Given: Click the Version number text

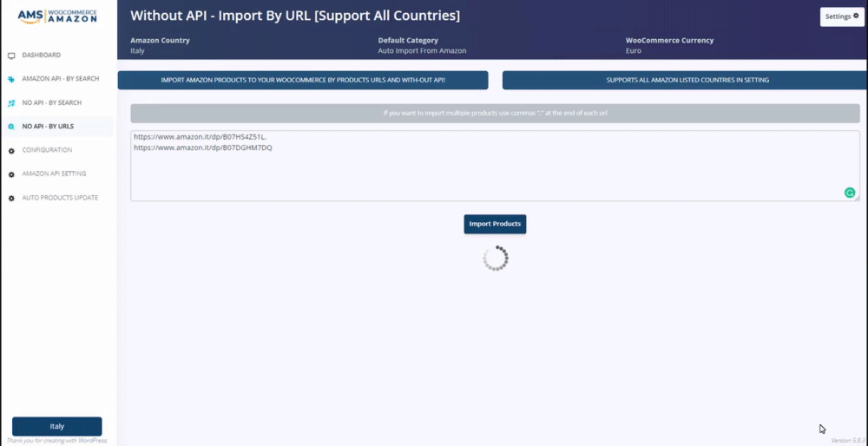Looking at the screenshot, I should pyautogui.click(x=848, y=441).
